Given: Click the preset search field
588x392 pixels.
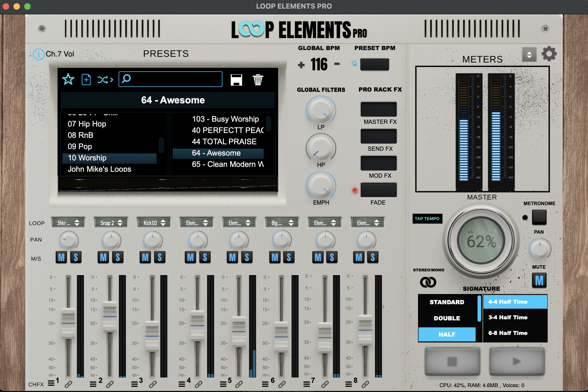Looking at the screenshot, I should point(171,79).
